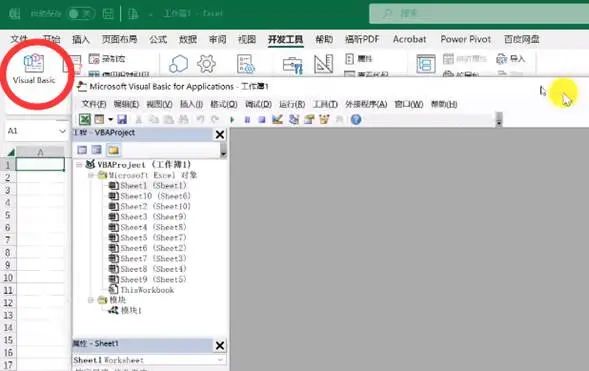The width and height of the screenshot is (589, 371).
Task: Click Copy icon in VBA toolbar
Action: pyautogui.click(x=154, y=119)
